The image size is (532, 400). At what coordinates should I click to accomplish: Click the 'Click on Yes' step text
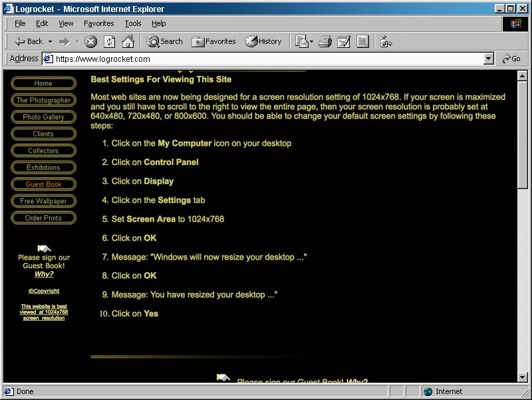135,313
